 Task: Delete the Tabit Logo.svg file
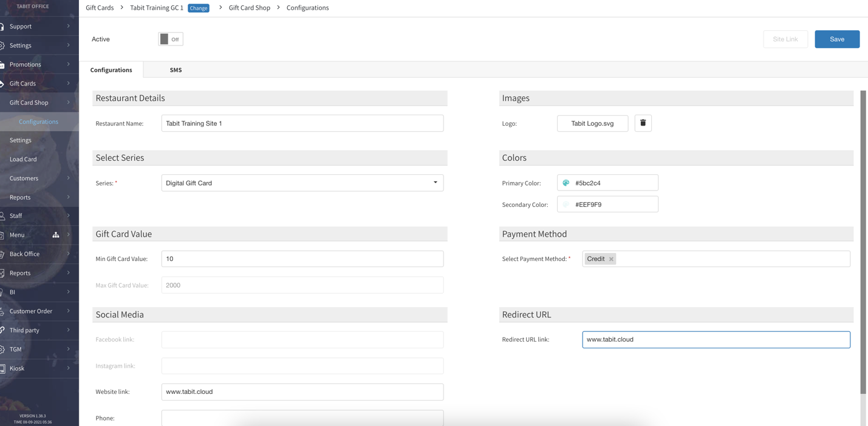click(643, 123)
